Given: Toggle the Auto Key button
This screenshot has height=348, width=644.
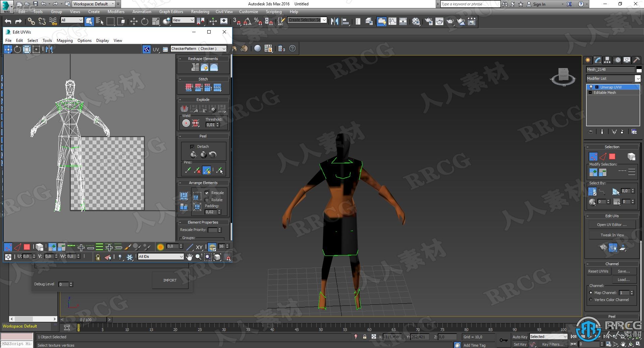Looking at the screenshot, I should coord(520,337).
